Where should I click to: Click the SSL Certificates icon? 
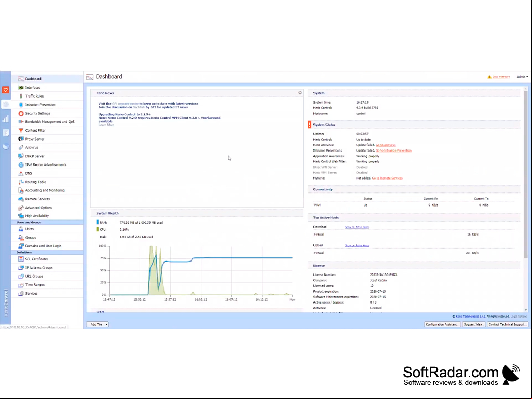(x=21, y=259)
